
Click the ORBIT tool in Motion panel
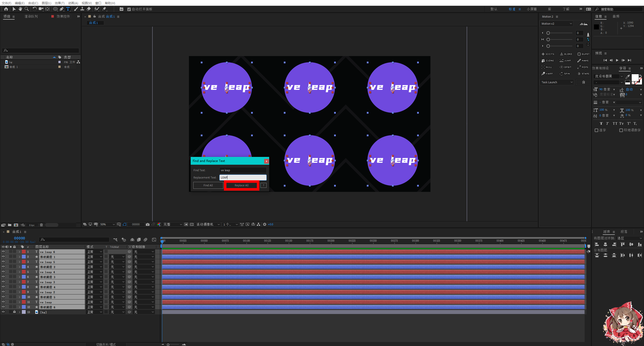pos(566,67)
